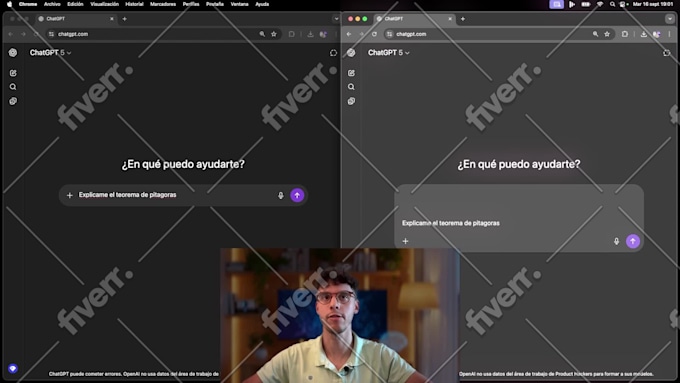680x383 pixels.
Task: Open the Marcadores menu
Action: coord(163,4)
